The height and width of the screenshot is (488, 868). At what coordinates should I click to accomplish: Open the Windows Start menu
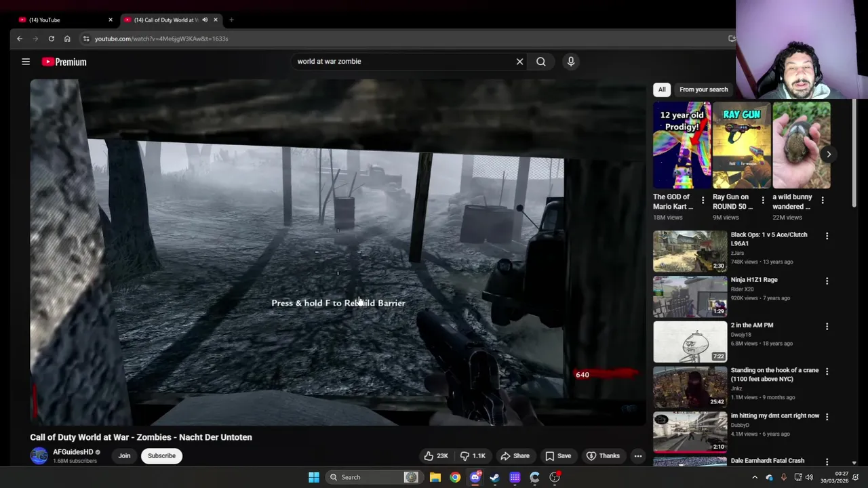313,477
